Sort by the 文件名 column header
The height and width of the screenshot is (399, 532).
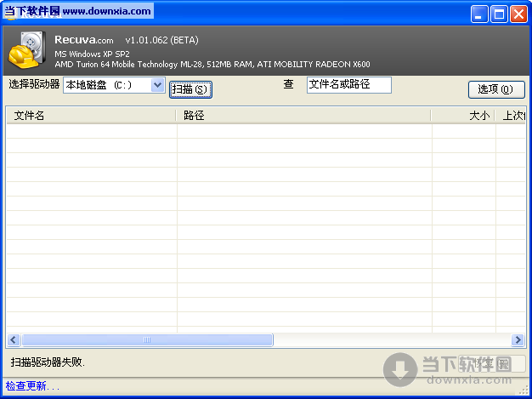coord(91,116)
